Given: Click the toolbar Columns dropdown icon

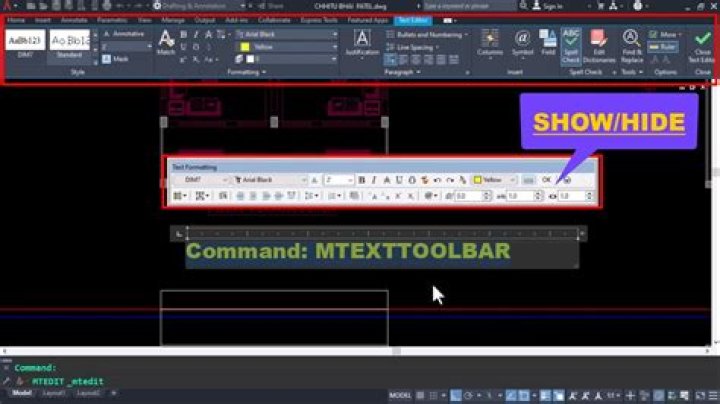Looking at the screenshot, I should pos(180,196).
